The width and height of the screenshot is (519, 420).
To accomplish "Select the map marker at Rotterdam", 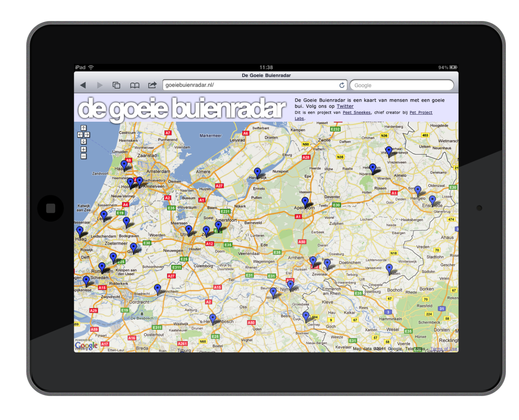I will pyautogui.click(x=102, y=268).
